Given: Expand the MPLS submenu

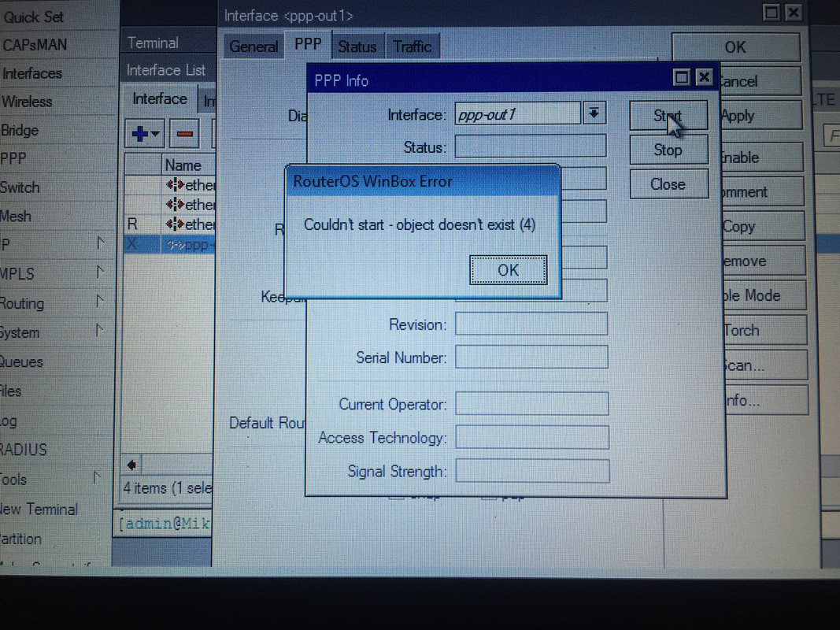Looking at the screenshot, I should (100, 272).
